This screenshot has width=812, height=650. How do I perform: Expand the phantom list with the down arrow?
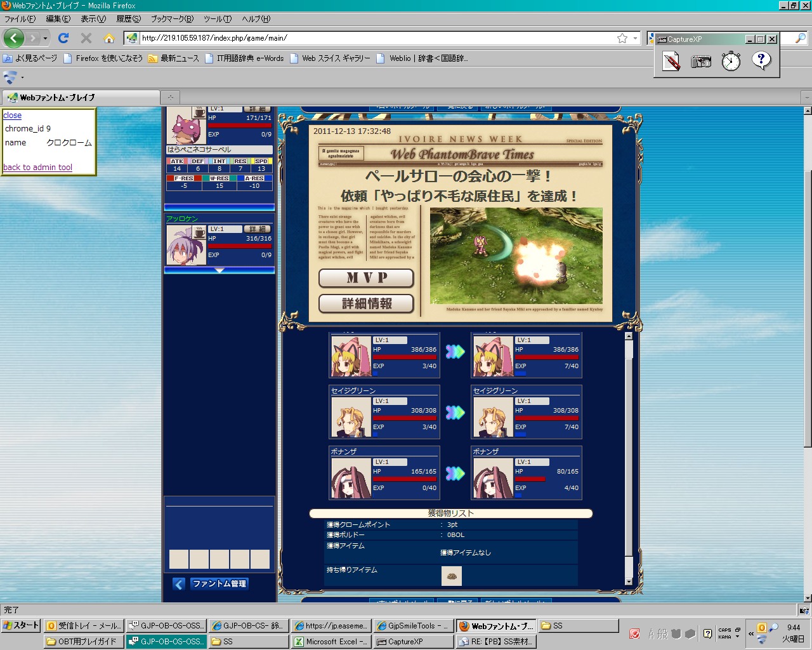pyautogui.click(x=219, y=270)
